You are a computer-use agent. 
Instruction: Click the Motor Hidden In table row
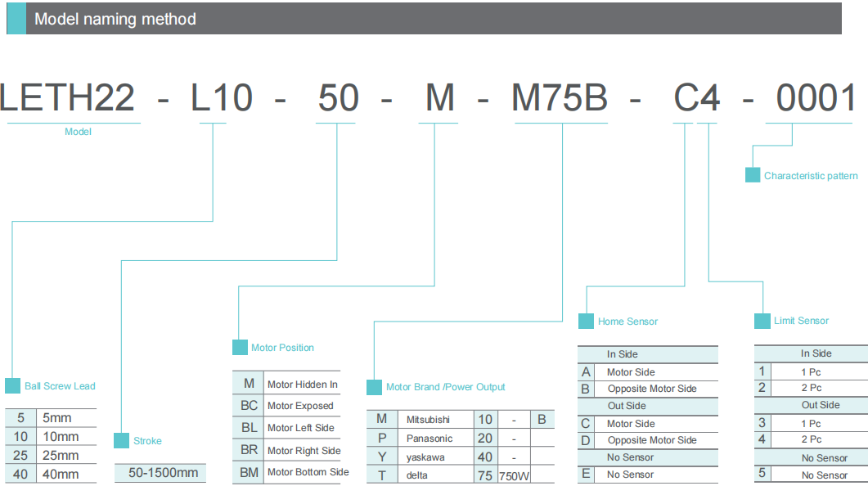[x=302, y=385]
